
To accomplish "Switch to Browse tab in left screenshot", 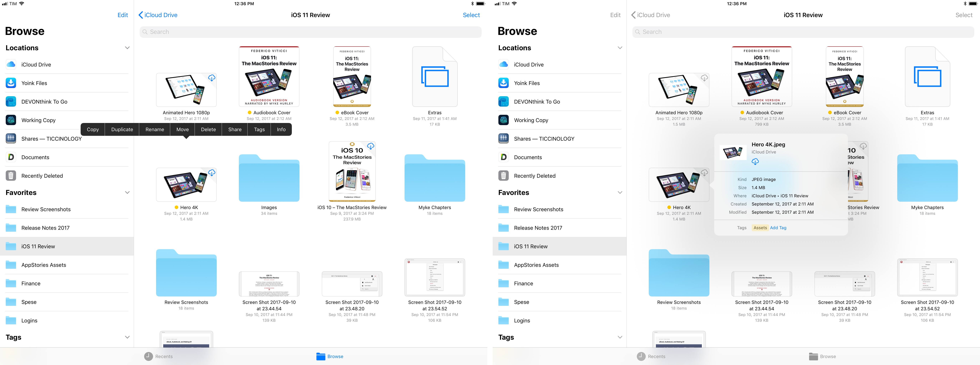I will tap(330, 357).
